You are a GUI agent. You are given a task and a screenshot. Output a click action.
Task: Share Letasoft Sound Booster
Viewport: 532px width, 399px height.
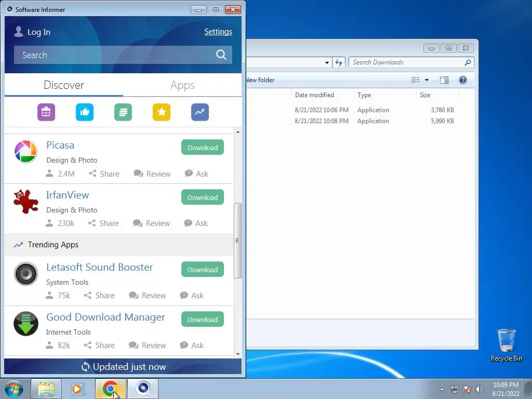(x=99, y=296)
